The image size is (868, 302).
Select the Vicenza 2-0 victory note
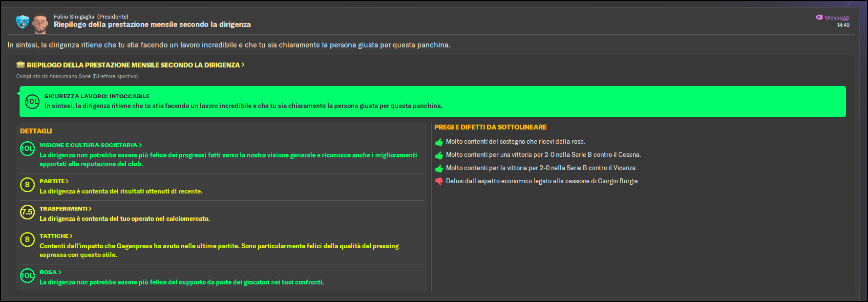click(541, 168)
